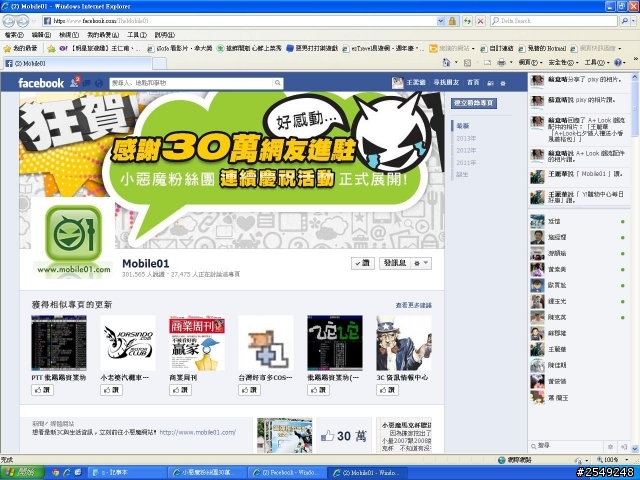Viewport: 640px width, 480px height.
Task: Like the 商業周刊 suggested page
Action: tap(180, 390)
